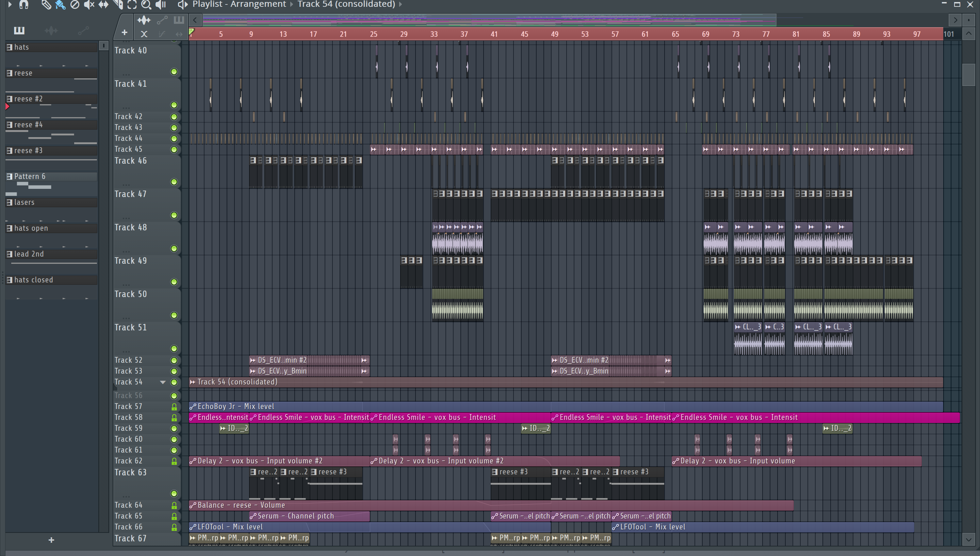Open the lasers pattern menu icon
This screenshot has width=980, height=556.
[10, 202]
